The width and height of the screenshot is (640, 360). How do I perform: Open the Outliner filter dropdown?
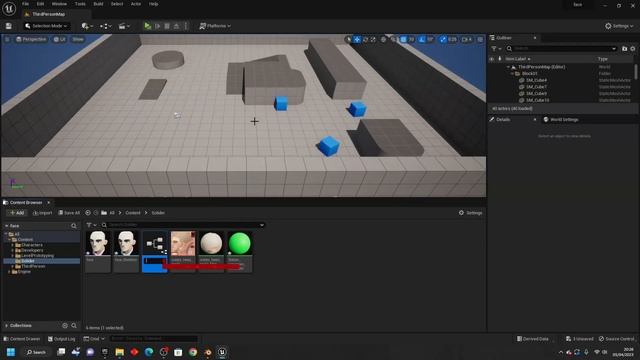(496, 49)
